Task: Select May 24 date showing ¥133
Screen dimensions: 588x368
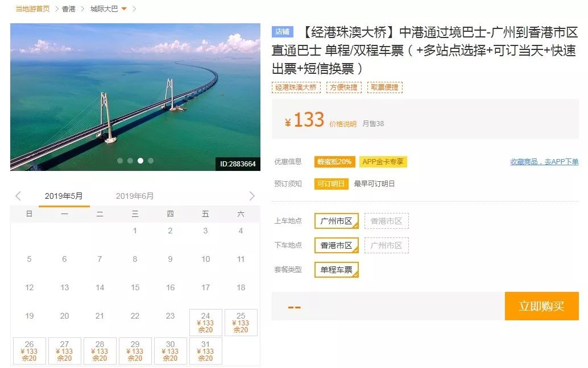Action: click(x=205, y=321)
